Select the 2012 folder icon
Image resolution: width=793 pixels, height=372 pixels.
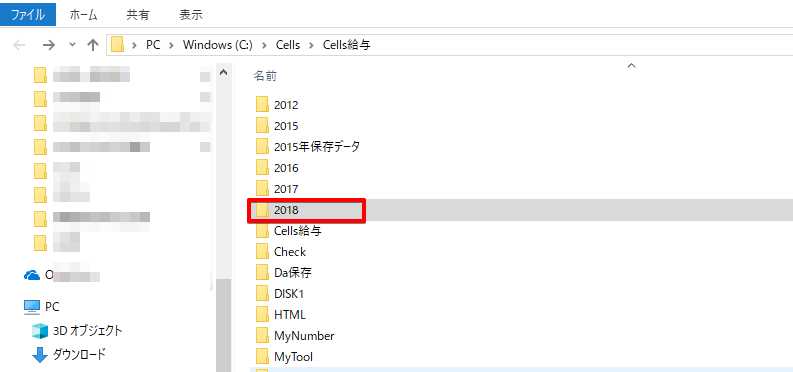(x=262, y=105)
